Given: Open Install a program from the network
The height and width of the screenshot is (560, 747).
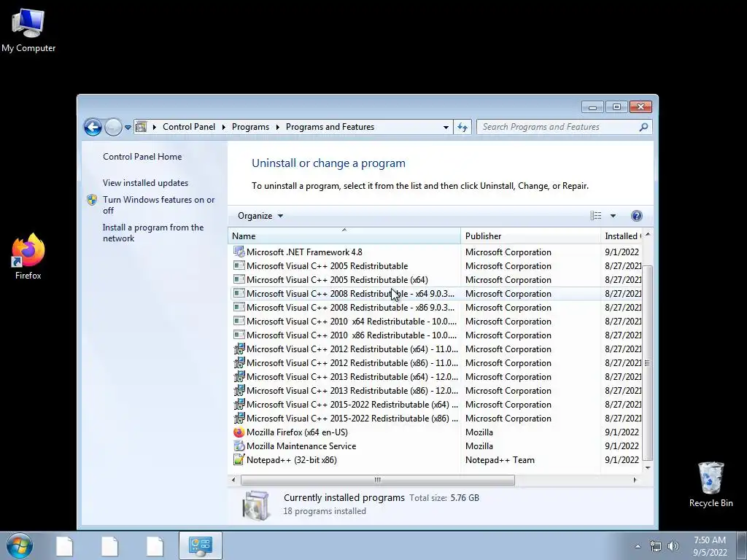Looking at the screenshot, I should click(x=153, y=233).
